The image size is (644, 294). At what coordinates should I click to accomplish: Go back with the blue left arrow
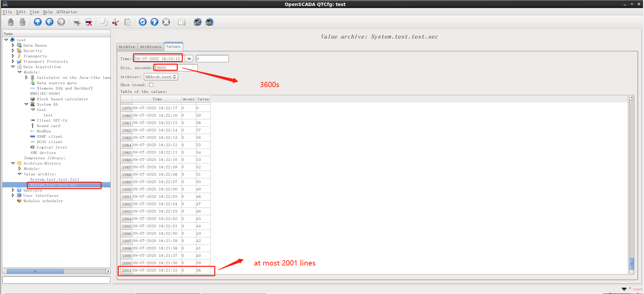(x=49, y=22)
